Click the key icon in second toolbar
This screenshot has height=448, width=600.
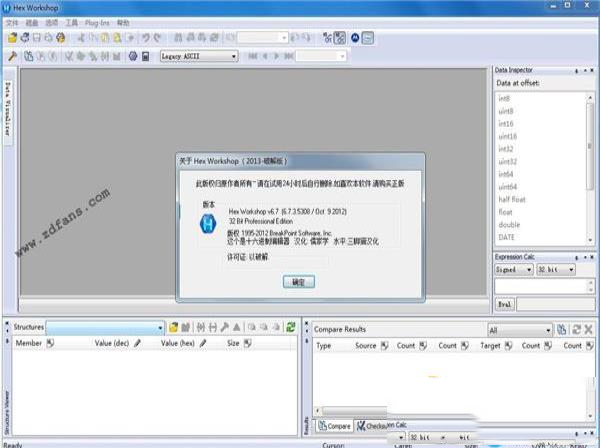11,56
